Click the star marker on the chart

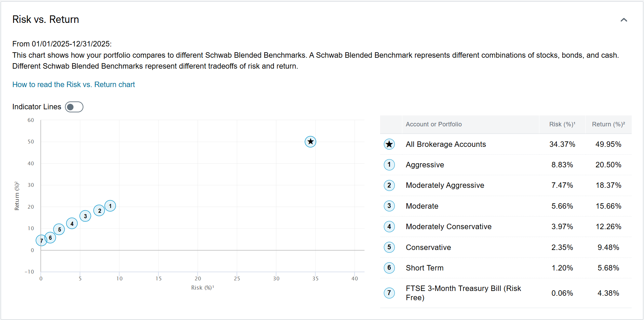pyautogui.click(x=310, y=141)
